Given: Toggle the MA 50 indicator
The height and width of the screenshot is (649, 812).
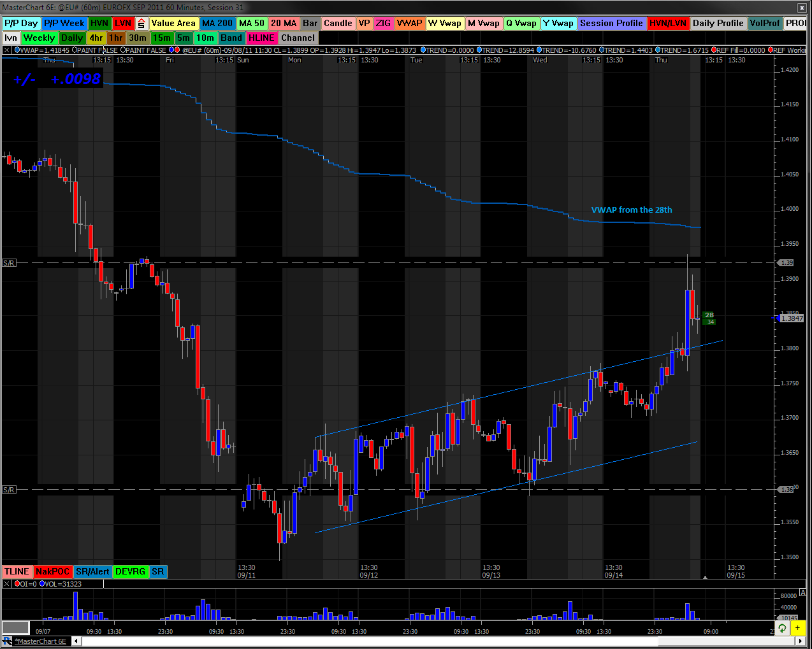Looking at the screenshot, I should click(x=252, y=23).
